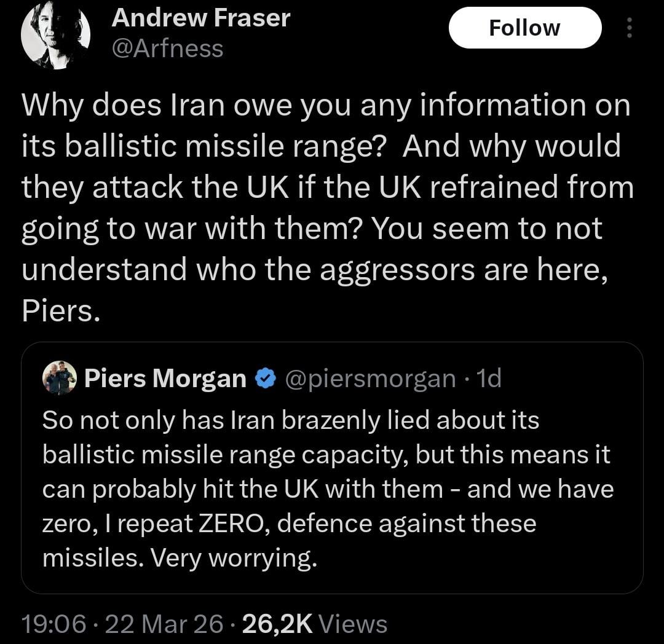The height and width of the screenshot is (644, 664).
Task: Click the 19:06 post time
Action: click(53, 624)
